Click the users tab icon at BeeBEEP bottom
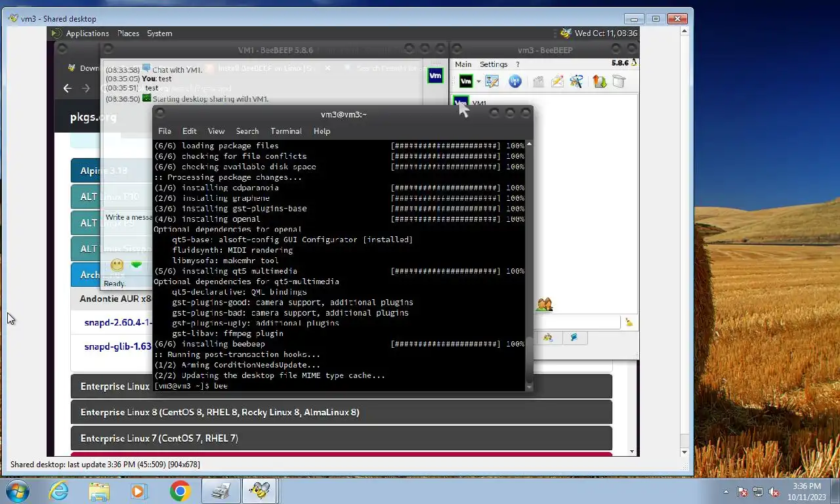The height and width of the screenshot is (504, 840). 548,337
